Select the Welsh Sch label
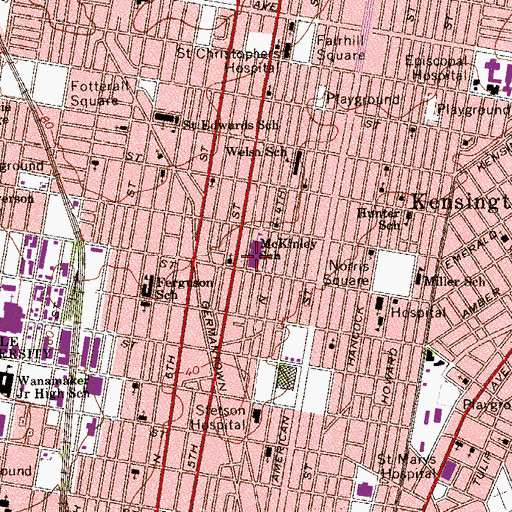The height and width of the screenshot is (512, 512). (256, 152)
